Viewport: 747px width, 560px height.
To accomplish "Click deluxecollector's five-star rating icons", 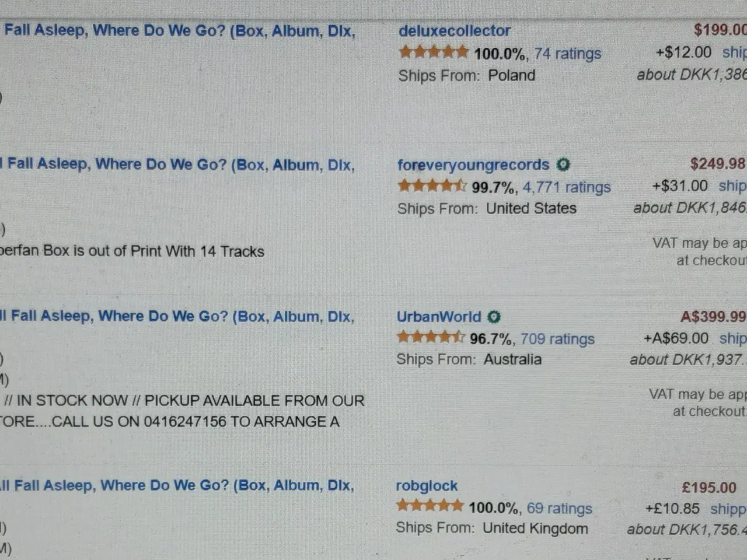I will click(x=434, y=52).
